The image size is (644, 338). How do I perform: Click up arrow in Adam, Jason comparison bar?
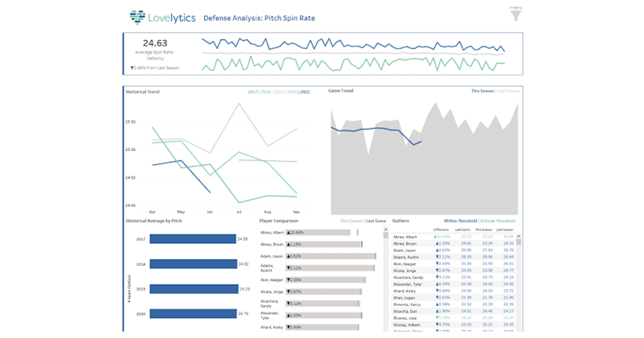289,256
